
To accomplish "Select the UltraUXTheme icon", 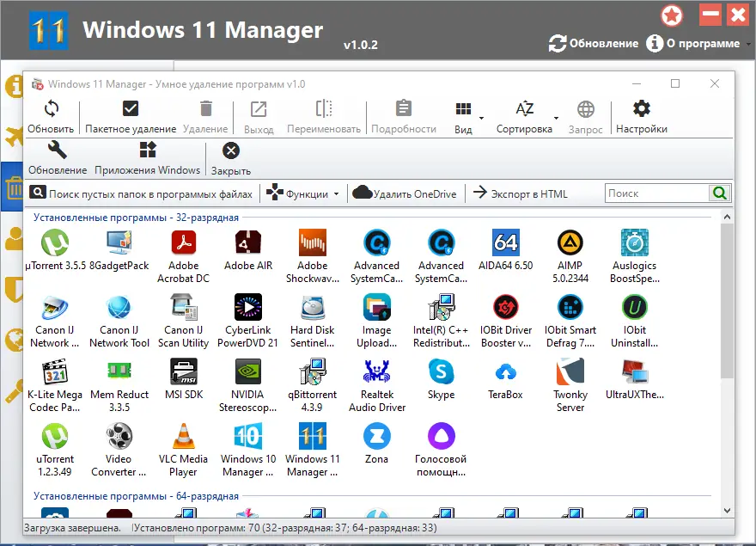I will click(635, 371).
